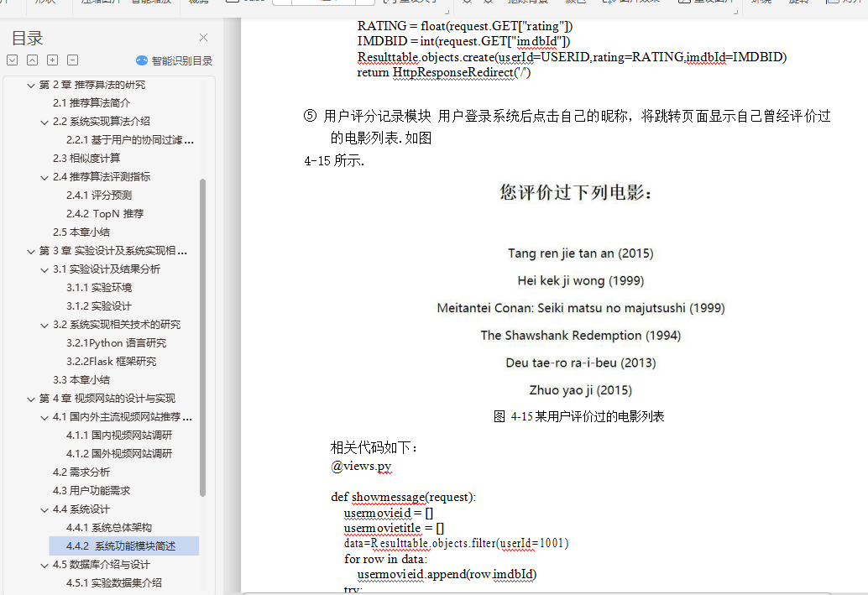Collapse the 3.2 系统实现相关技术的研究 node
The image size is (868, 595).
(44, 326)
